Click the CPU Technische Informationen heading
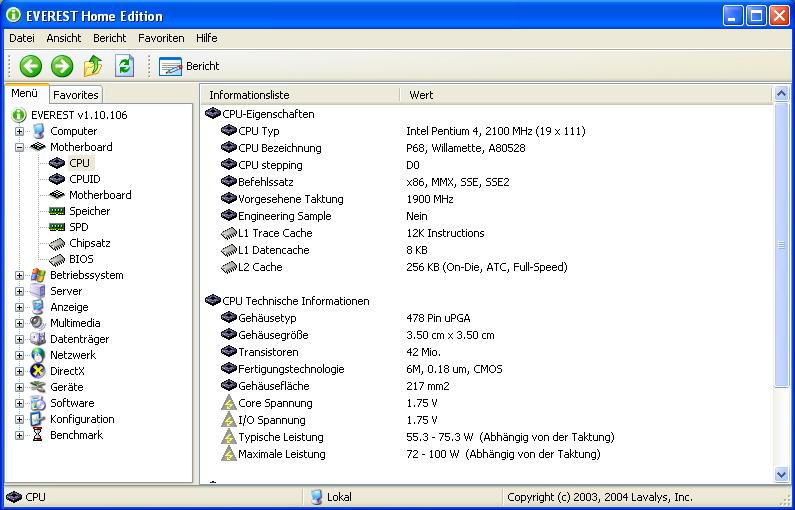 pos(296,301)
